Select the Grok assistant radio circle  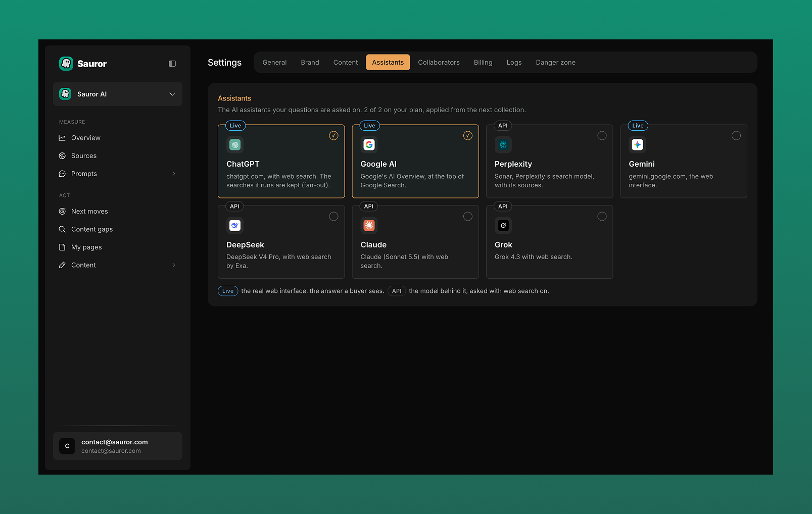pyautogui.click(x=602, y=216)
